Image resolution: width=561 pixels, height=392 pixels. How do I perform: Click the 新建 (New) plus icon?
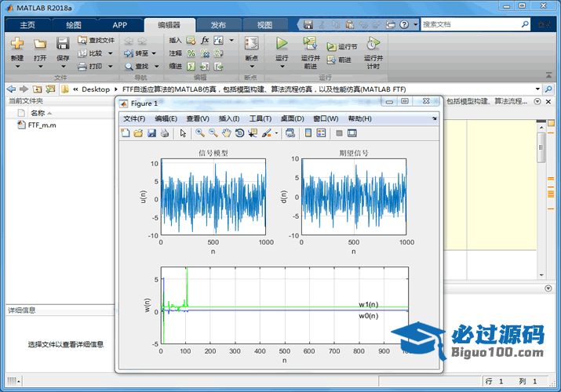pyautogui.click(x=17, y=44)
